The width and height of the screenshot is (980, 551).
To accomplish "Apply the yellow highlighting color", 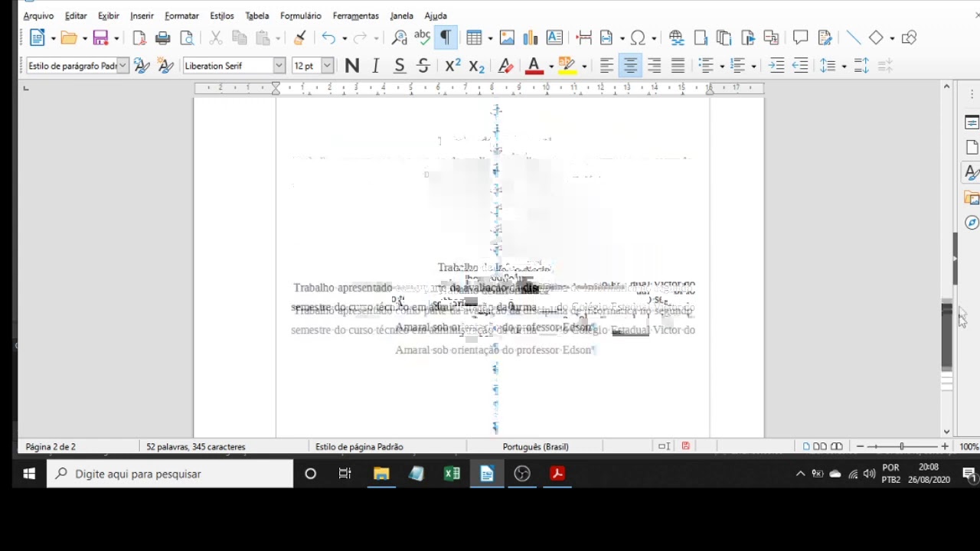I will tap(567, 66).
